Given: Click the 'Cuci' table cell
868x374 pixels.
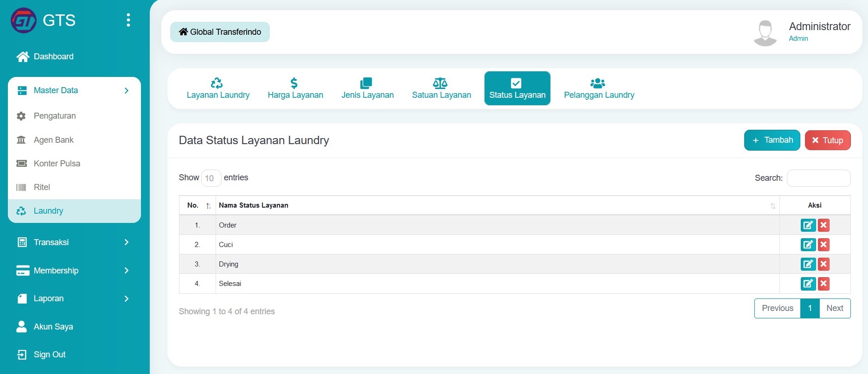Looking at the screenshot, I should pyautogui.click(x=498, y=245).
